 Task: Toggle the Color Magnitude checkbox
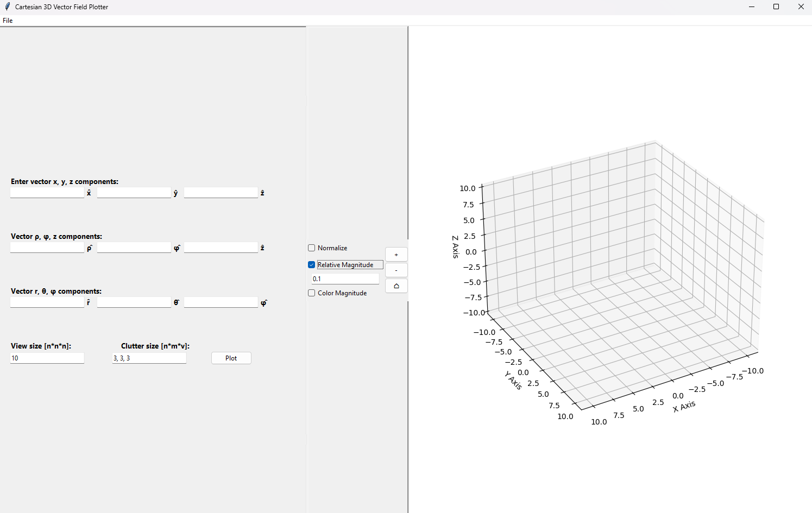(x=312, y=293)
